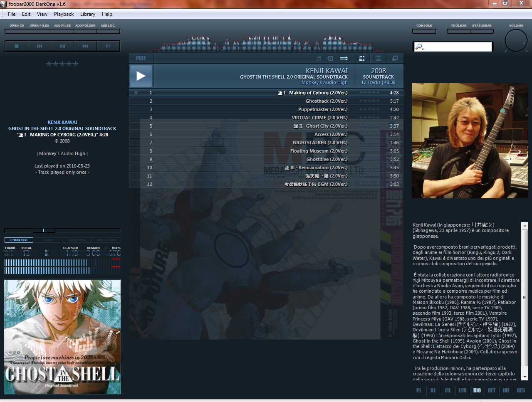
Task: Select track 9 Ghostdive (2.0Ver.)
Action: 266,159
